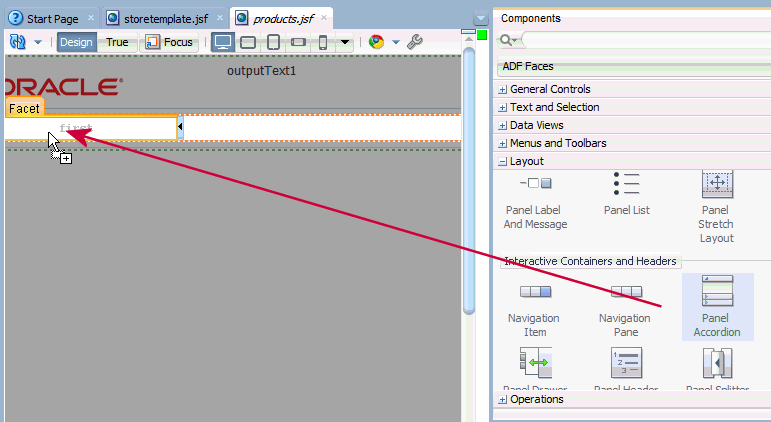
Task: Click the Components panel title
Action: pyautogui.click(x=531, y=18)
